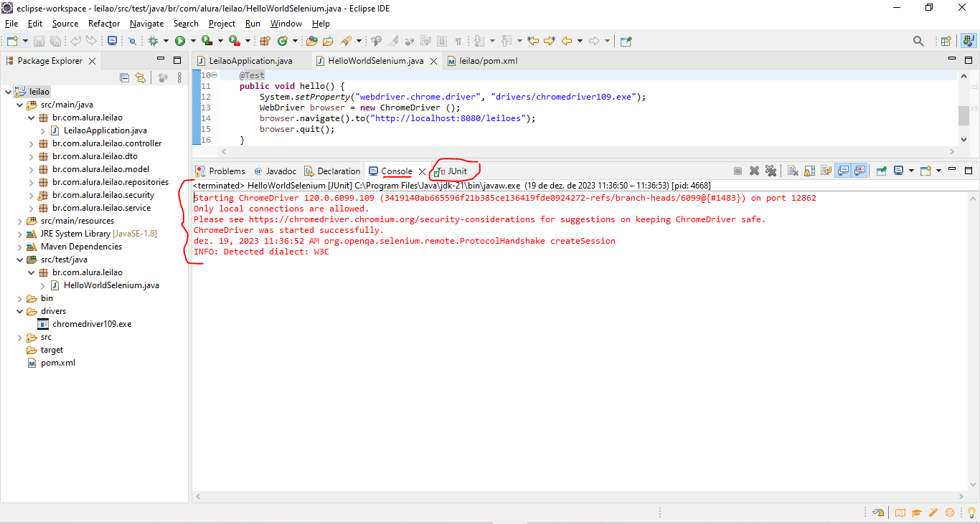Click the Save toolbar icon
980x524 pixels.
(39, 41)
